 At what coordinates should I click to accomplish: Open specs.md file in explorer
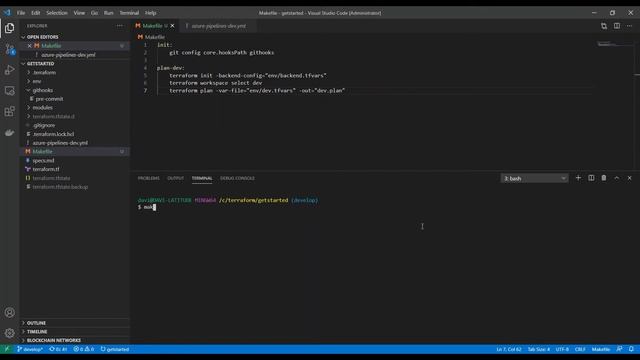coord(43,160)
